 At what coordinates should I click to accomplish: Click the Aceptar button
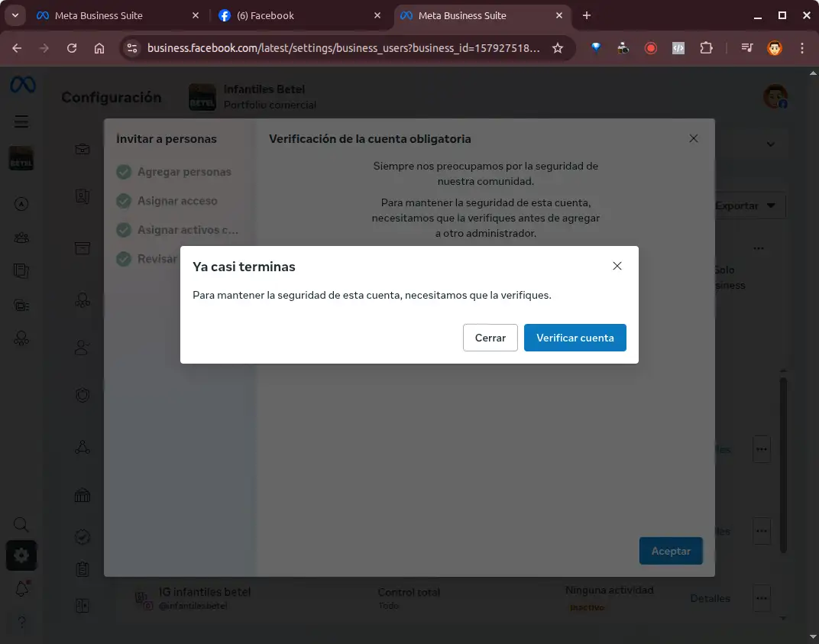(x=671, y=551)
